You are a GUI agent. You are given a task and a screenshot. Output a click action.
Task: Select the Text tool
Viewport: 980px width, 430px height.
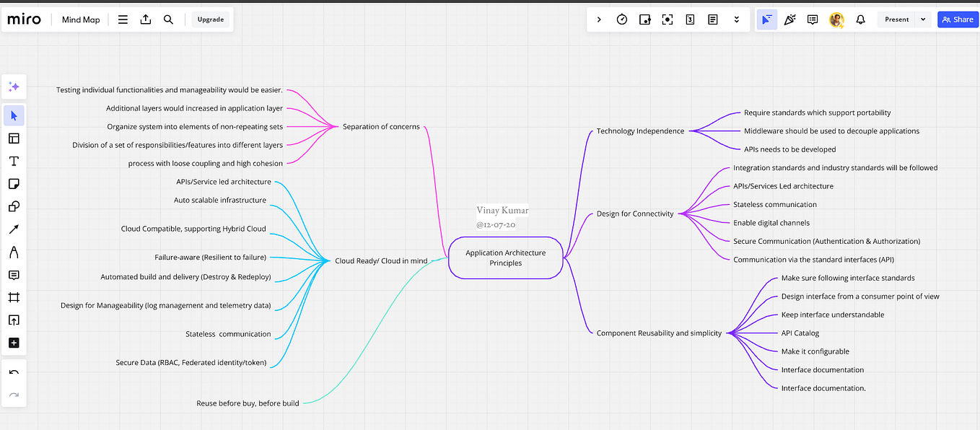click(x=14, y=161)
